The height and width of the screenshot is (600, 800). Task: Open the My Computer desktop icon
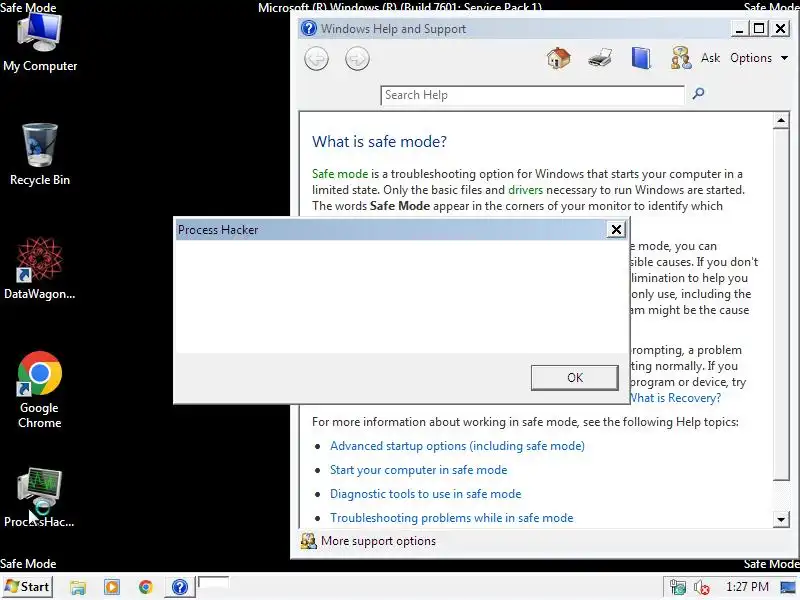pos(40,42)
